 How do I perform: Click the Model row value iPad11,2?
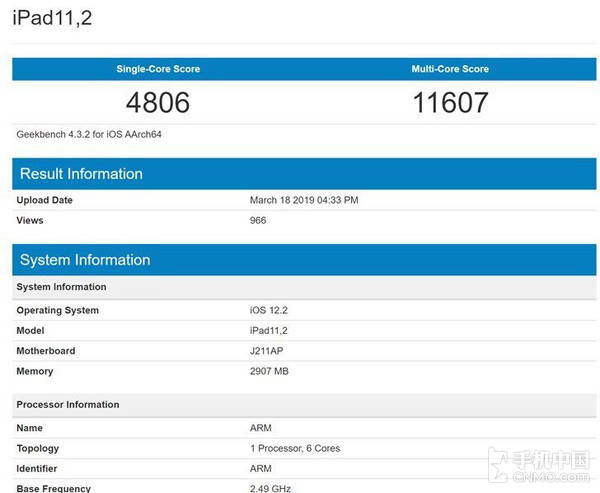pos(268,330)
